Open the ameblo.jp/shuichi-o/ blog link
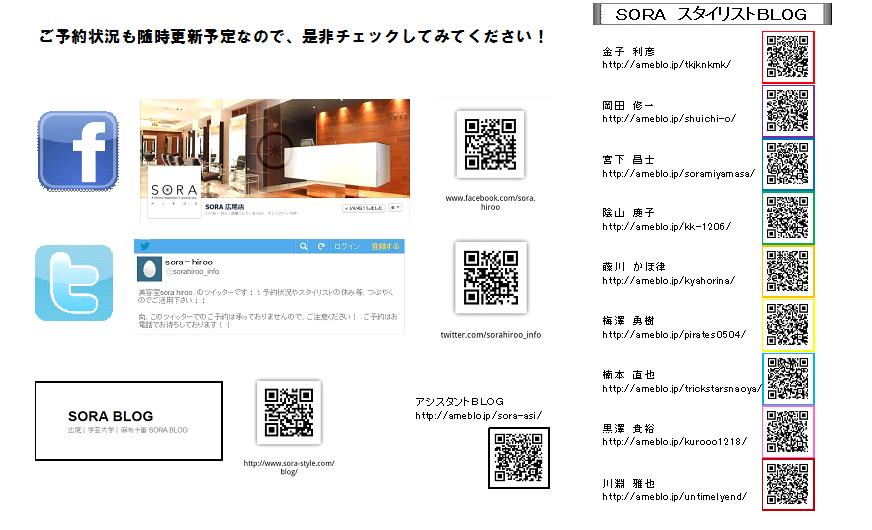Viewport: 872px width, 530px height. pos(668,118)
